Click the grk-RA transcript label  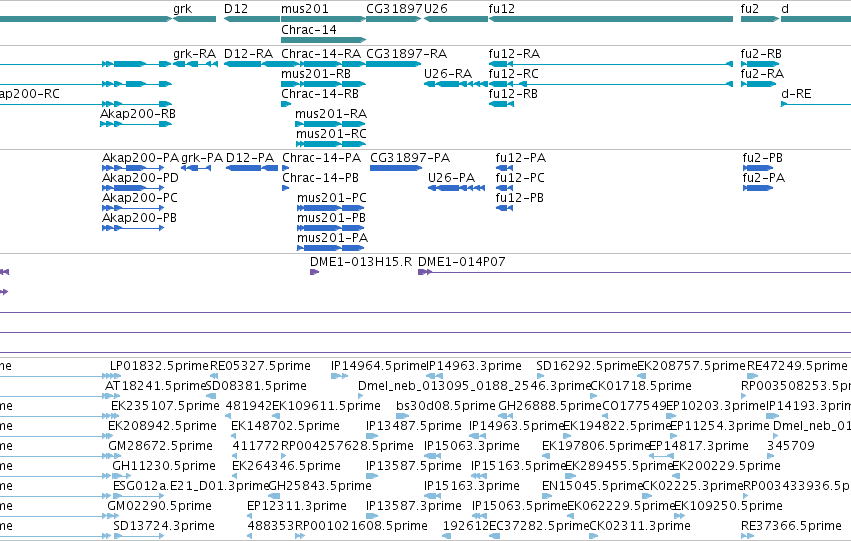(194, 54)
